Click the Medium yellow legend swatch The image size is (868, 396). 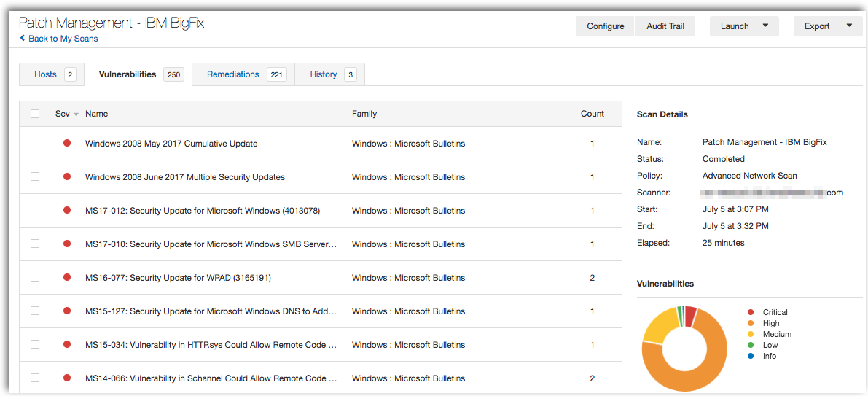click(751, 335)
